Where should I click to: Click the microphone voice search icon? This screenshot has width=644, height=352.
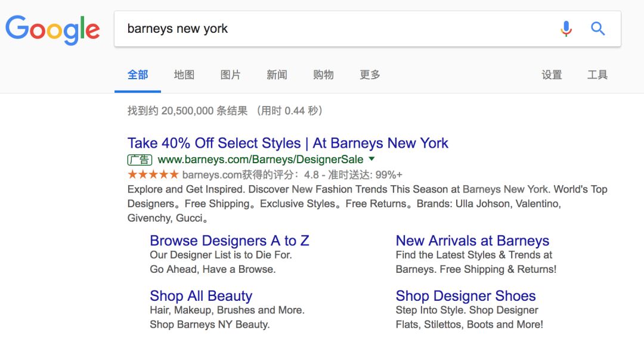click(566, 29)
